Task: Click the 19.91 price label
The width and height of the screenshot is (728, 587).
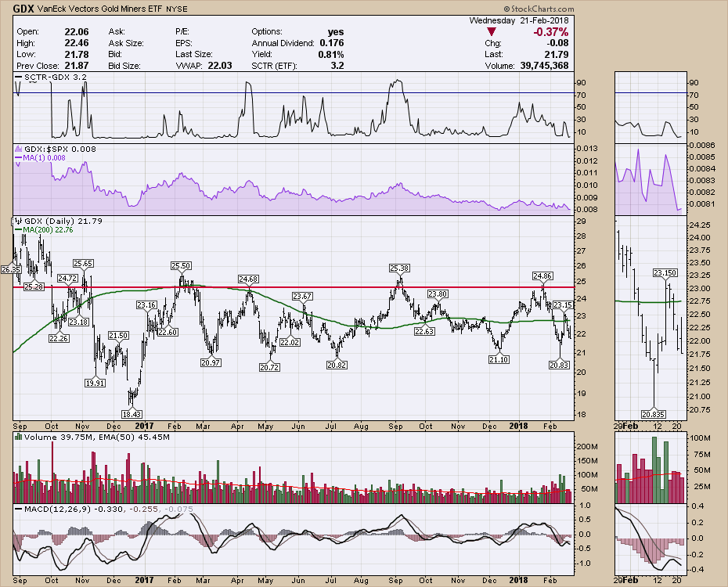Action: coord(95,383)
